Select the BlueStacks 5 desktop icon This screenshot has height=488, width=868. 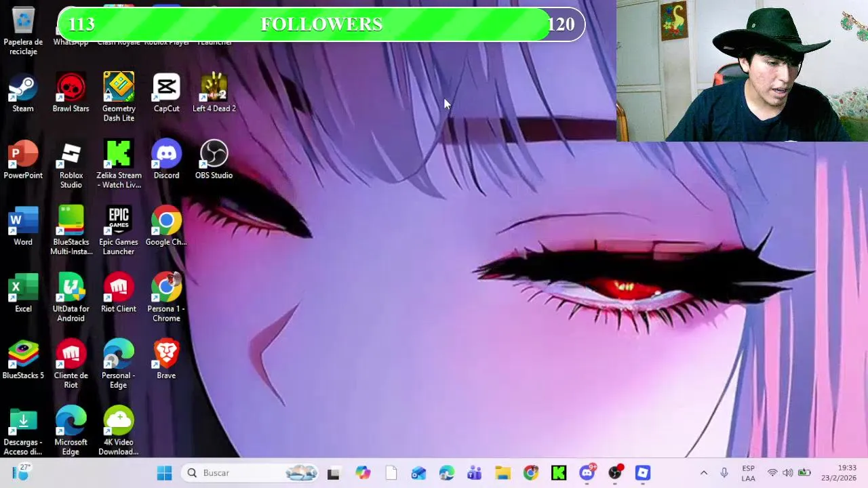[x=23, y=360]
